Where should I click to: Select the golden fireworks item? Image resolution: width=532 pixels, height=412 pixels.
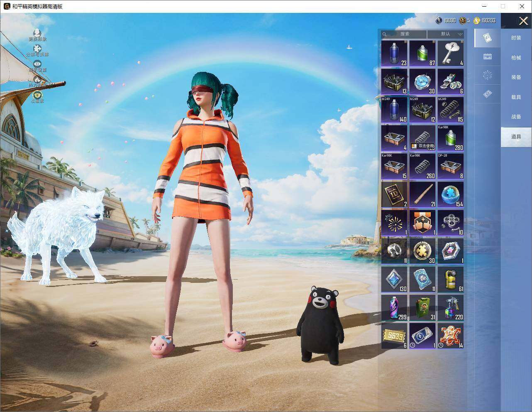pyautogui.click(x=394, y=223)
